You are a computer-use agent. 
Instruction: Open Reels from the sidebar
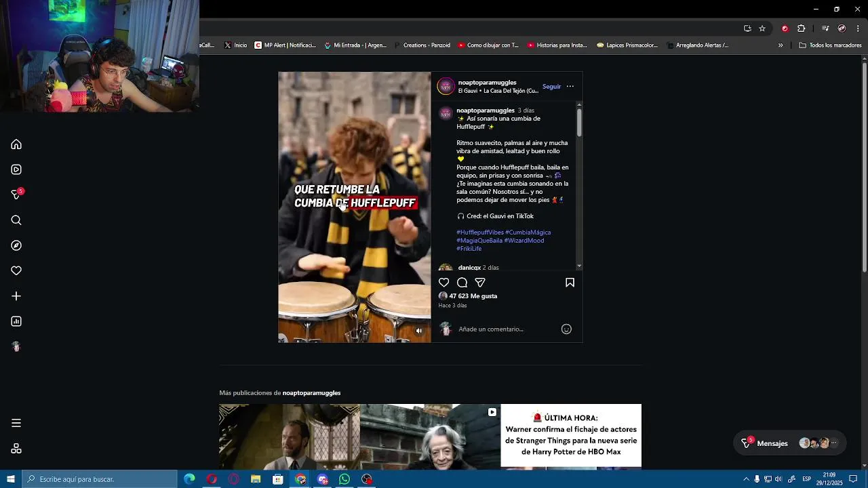click(16, 169)
